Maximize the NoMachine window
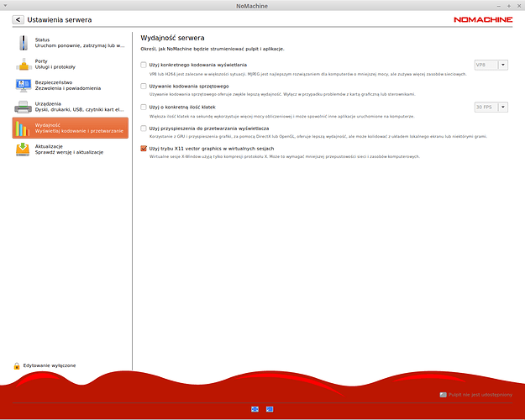The width and height of the screenshot is (525, 420). click(x=509, y=6)
